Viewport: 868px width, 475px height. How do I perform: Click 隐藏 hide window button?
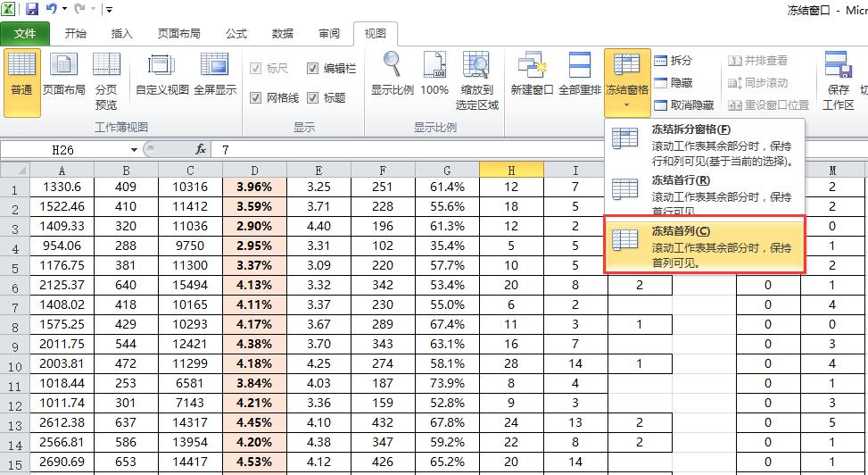point(674,82)
